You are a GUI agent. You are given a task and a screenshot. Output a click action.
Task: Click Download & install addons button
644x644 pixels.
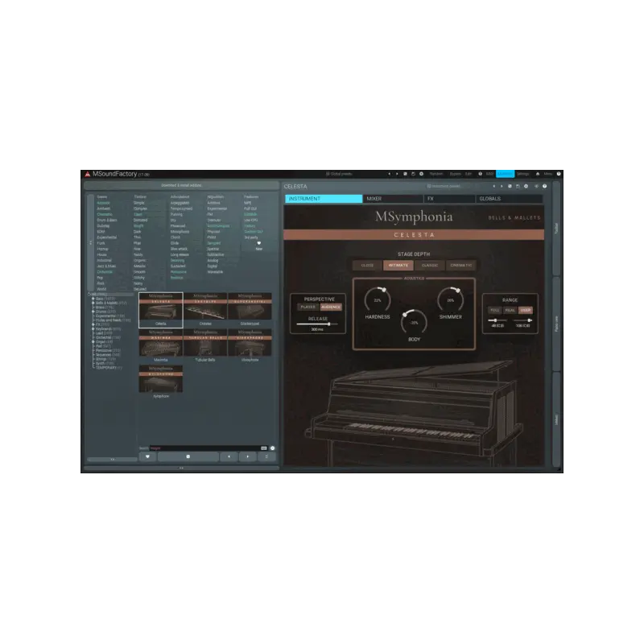point(181,186)
